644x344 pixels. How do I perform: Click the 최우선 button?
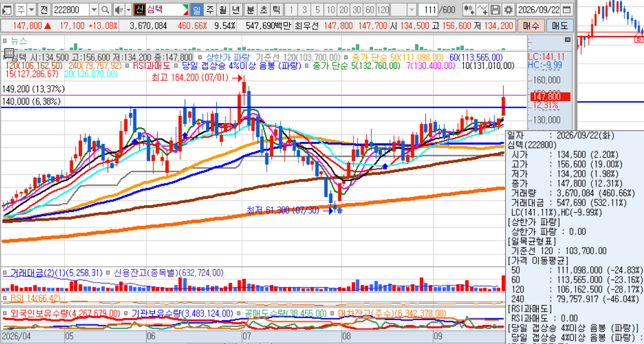[308, 26]
